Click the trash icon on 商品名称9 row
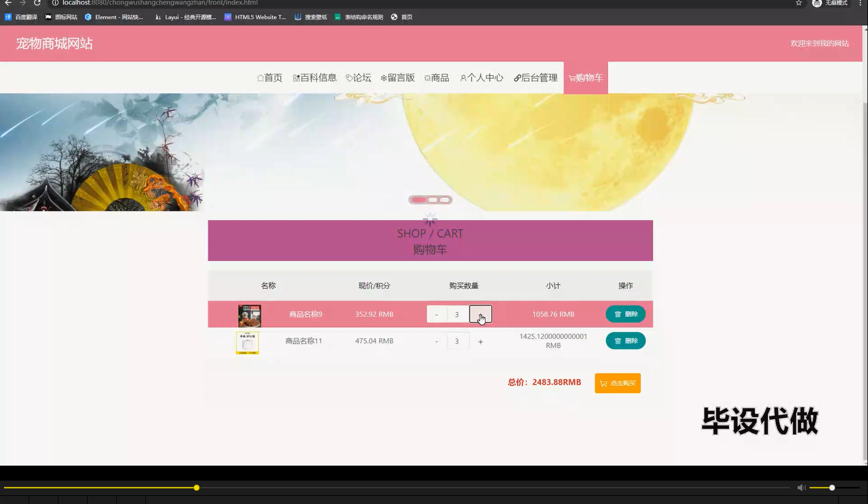868x504 pixels. [617, 314]
